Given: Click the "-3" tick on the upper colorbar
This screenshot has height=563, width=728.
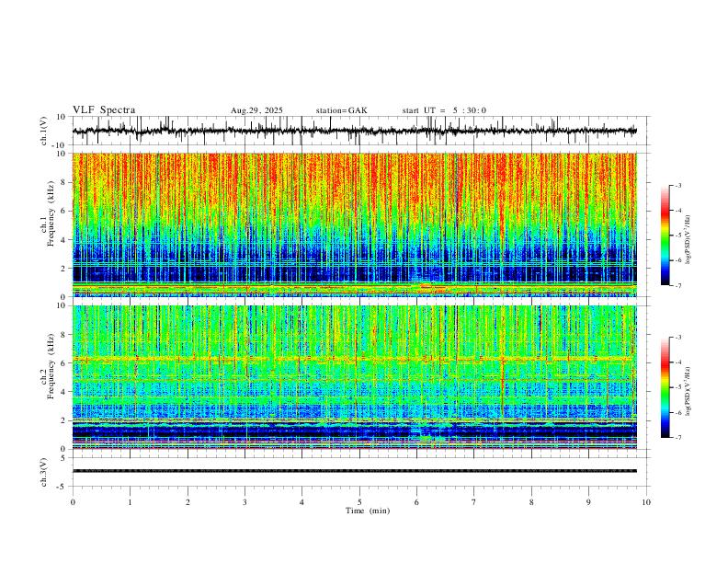Looking at the screenshot, I should (x=678, y=185).
